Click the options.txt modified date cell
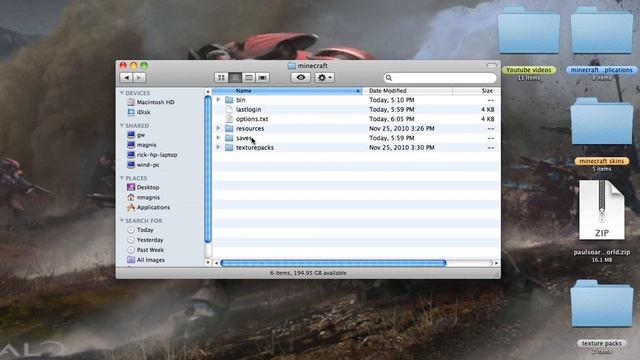This screenshot has height=360, width=640. tap(392, 119)
